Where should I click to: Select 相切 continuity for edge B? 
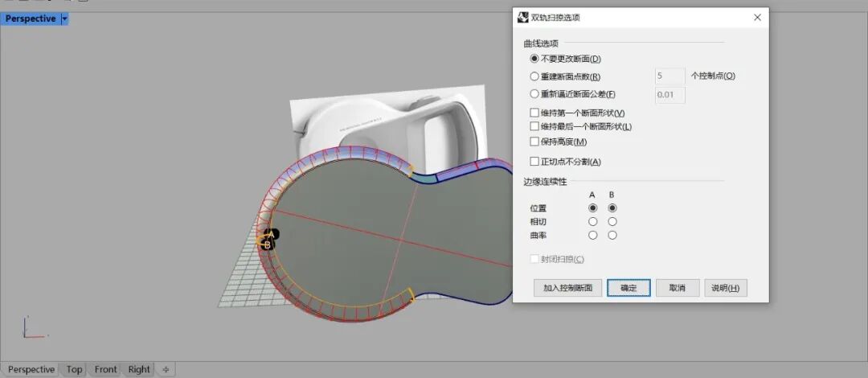(x=612, y=222)
